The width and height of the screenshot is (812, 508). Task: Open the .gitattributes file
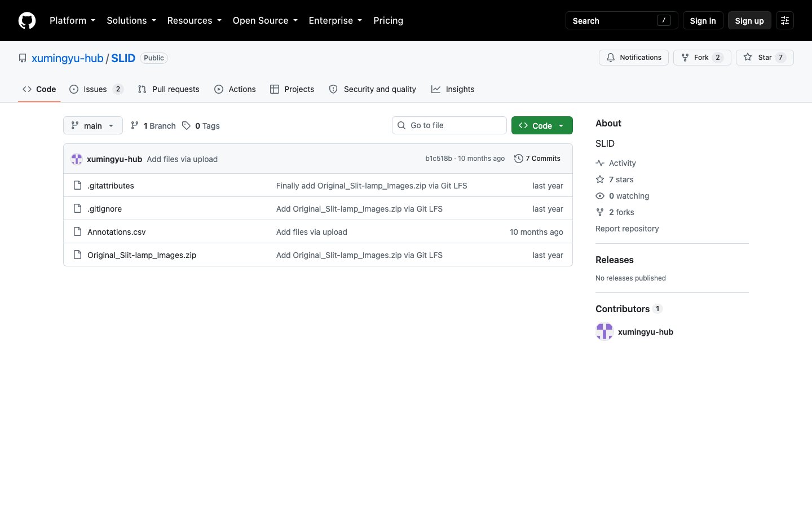click(111, 186)
